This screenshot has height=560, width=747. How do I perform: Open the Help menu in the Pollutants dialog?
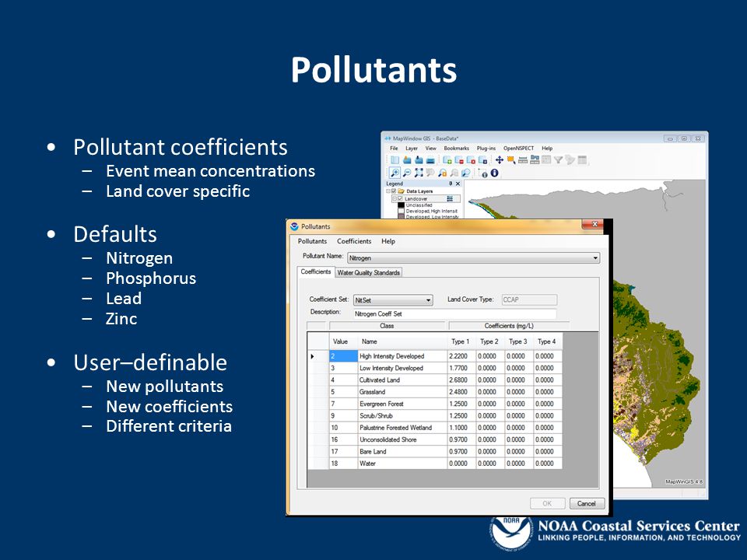coord(388,241)
